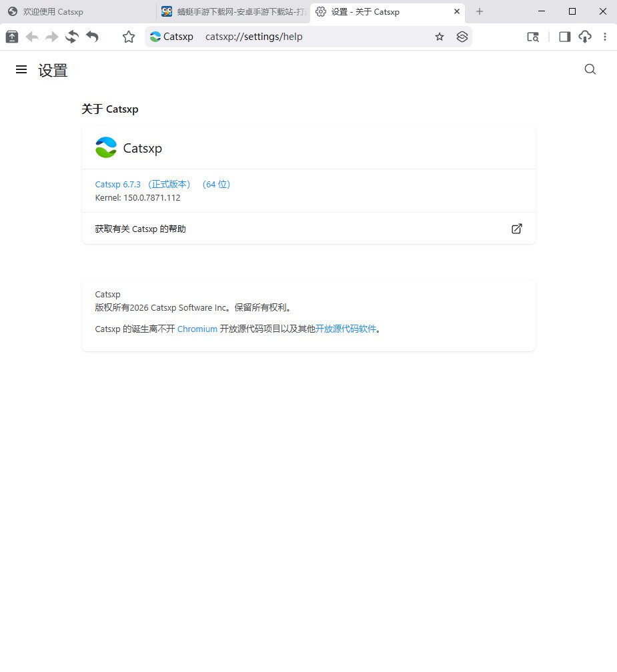Screen dimensions: 617x672
Task: Go forward with the right arrow
Action: (x=52, y=37)
